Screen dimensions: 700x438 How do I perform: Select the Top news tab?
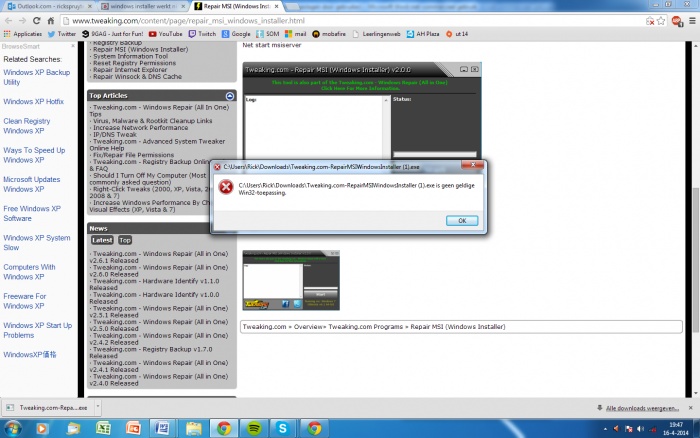coord(125,240)
